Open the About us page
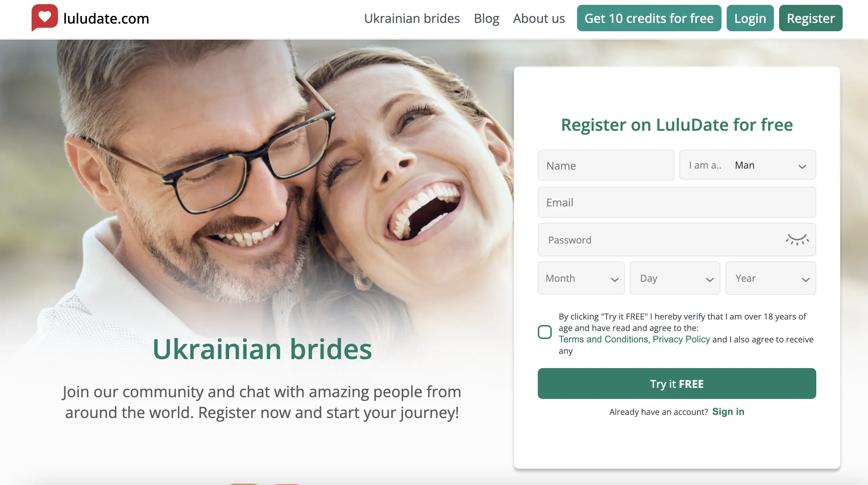 pos(539,18)
